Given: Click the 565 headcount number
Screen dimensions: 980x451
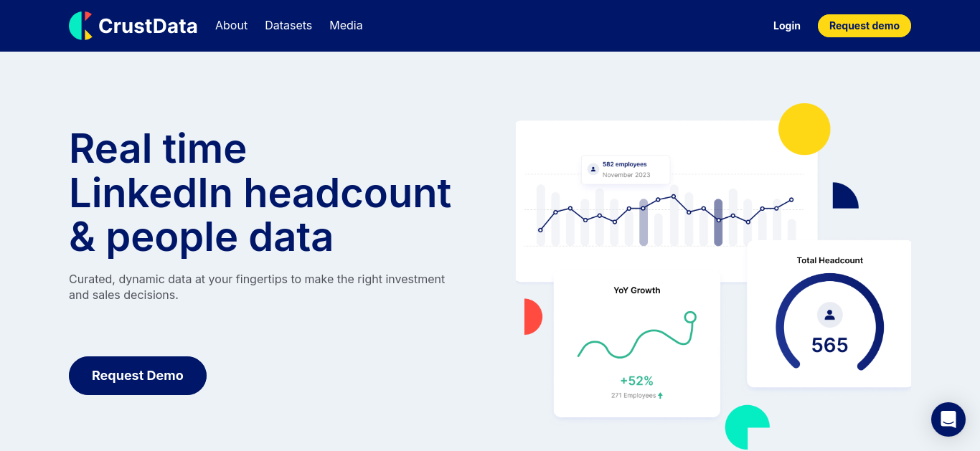Looking at the screenshot, I should (x=830, y=346).
